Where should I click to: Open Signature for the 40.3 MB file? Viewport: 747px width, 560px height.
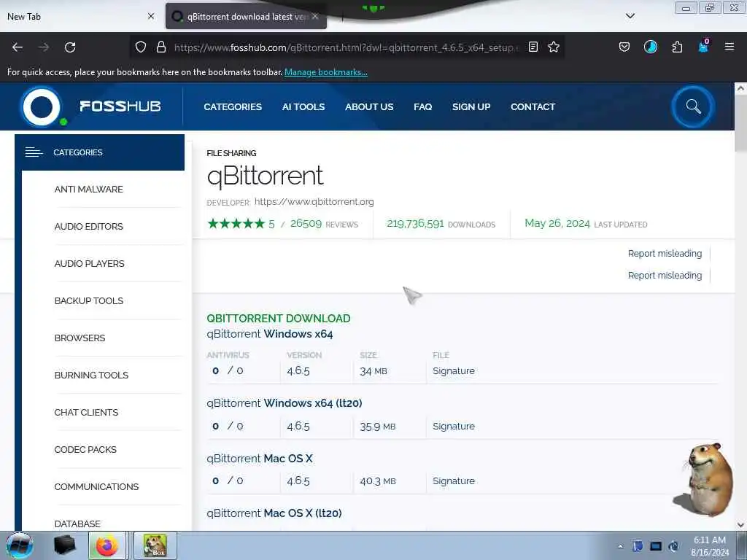pos(454,481)
